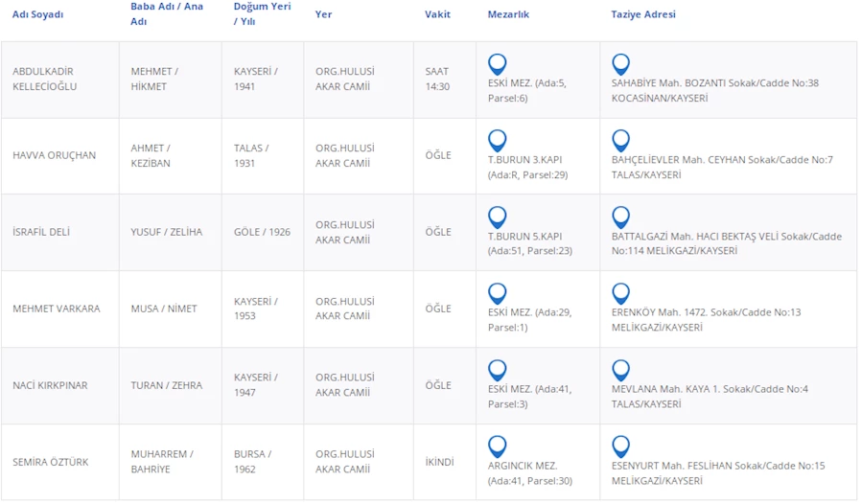Click the Mezarlık column header
Screen dimensions: 861x504
[508, 14]
